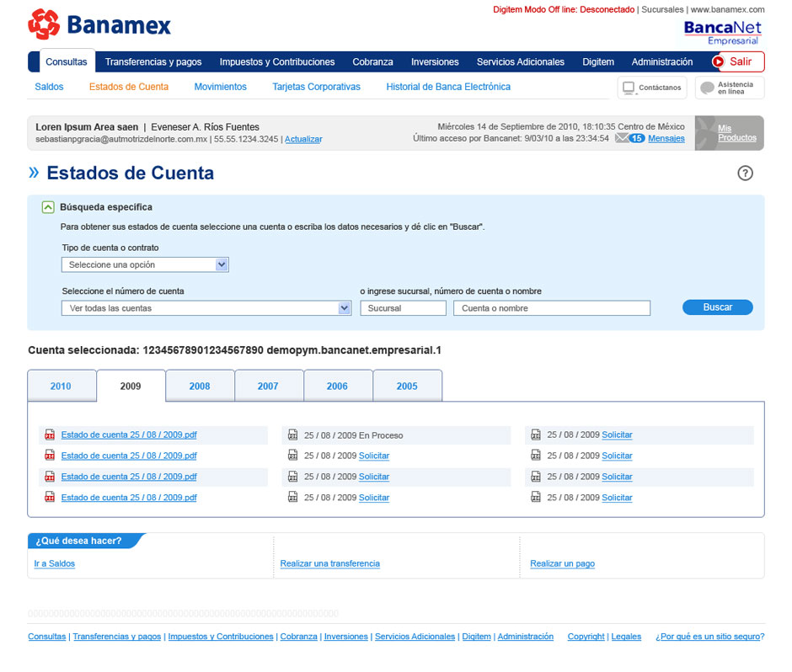
Task: Go to the Saldos submenu
Action: 49,87
